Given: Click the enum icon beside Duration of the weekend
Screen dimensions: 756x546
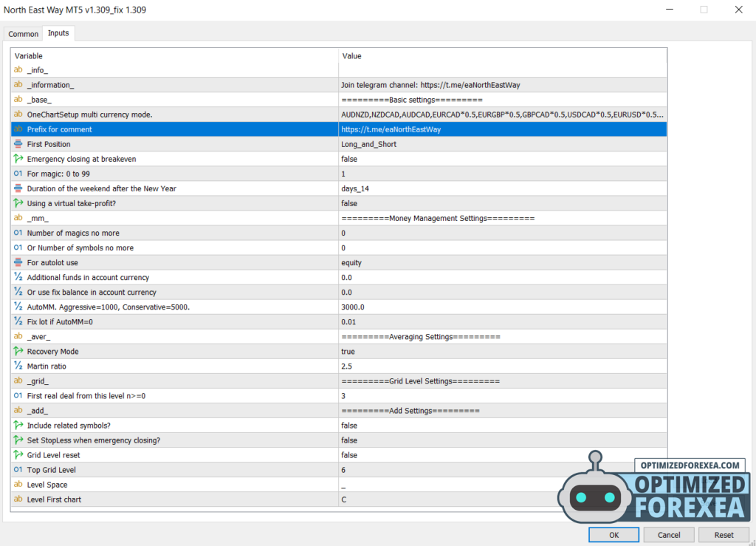Looking at the screenshot, I should pyautogui.click(x=18, y=188).
